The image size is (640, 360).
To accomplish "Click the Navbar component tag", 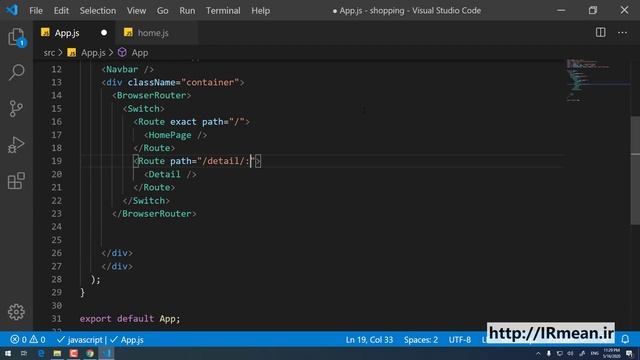I will pos(128,69).
